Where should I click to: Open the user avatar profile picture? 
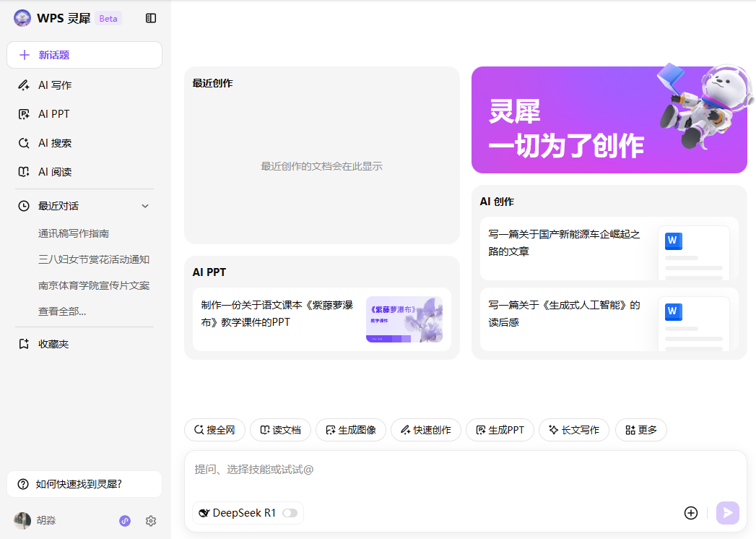click(22, 521)
